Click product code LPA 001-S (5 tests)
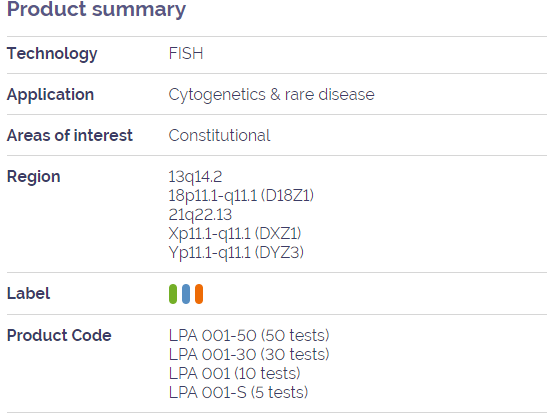The width and height of the screenshot is (553, 413). point(238,393)
